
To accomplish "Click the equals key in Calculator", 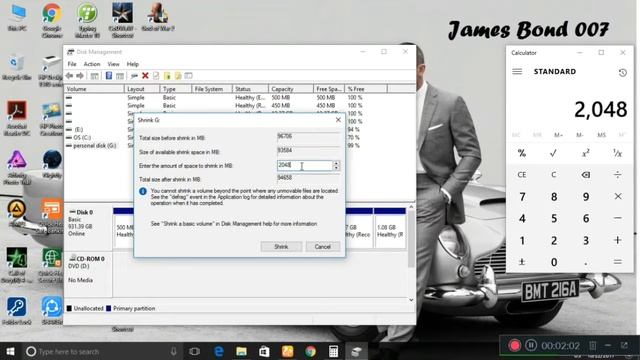I will [x=617, y=262].
